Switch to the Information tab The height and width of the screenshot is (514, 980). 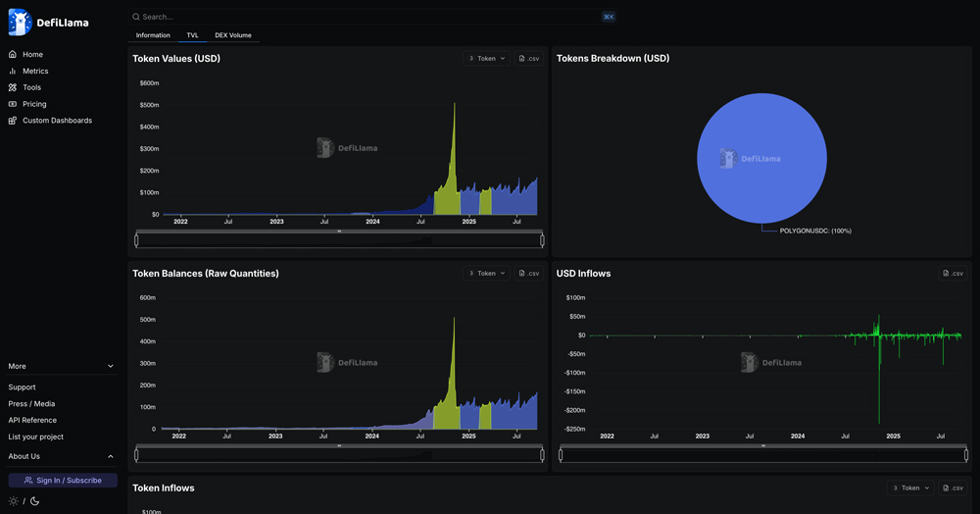[153, 35]
